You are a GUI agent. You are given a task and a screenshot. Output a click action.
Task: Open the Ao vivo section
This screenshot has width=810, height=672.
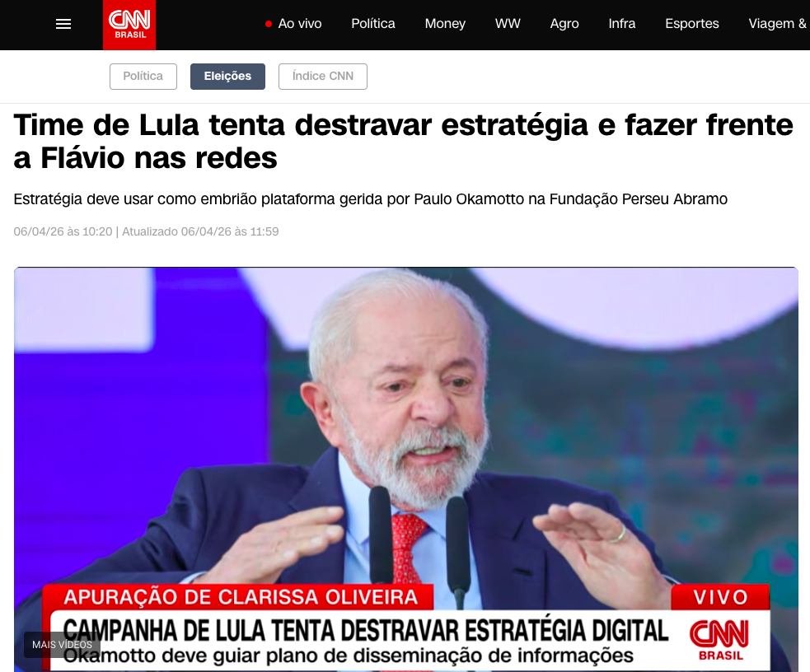pyautogui.click(x=300, y=24)
